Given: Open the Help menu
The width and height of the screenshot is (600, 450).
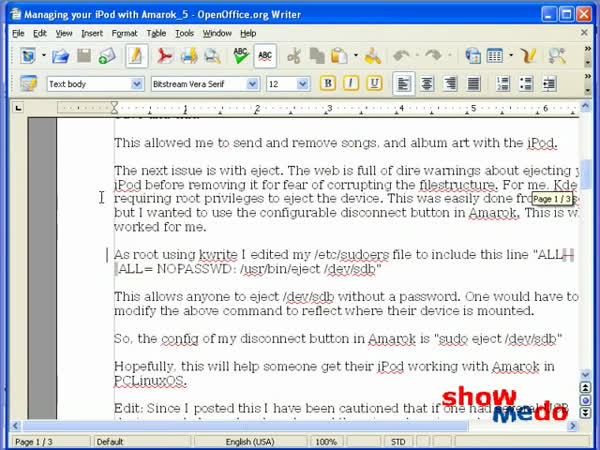Looking at the screenshot, I should click(x=248, y=34).
